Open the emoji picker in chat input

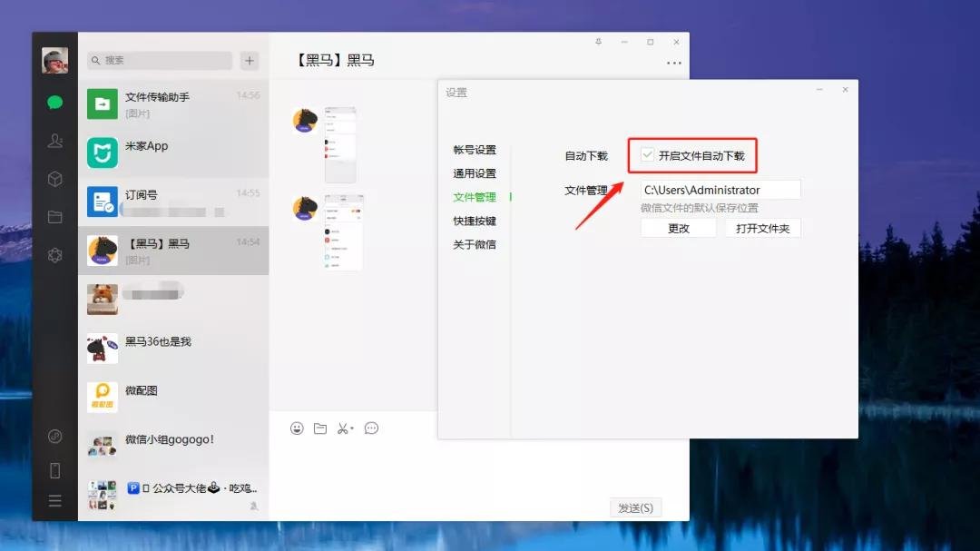[297, 428]
